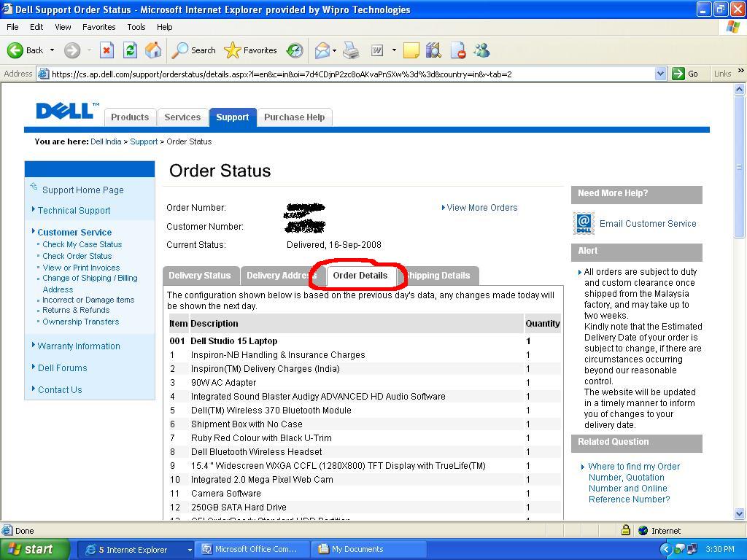
Task: Click the Internet zone globe in status bar
Action: 643,531
